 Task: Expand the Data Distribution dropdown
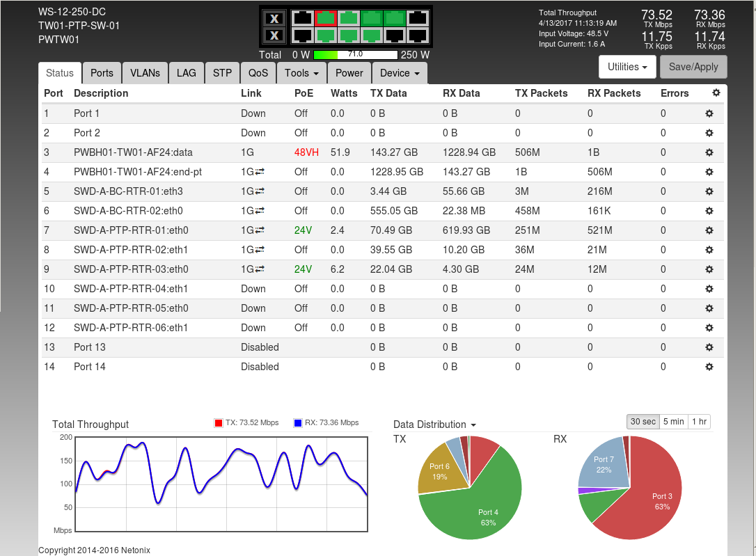(x=434, y=424)
